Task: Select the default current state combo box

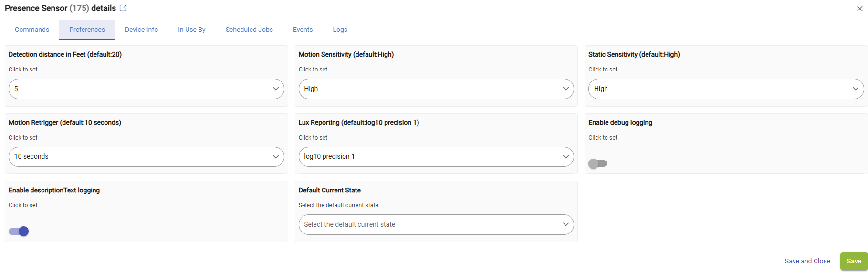Action: click(x=436, y=224)
